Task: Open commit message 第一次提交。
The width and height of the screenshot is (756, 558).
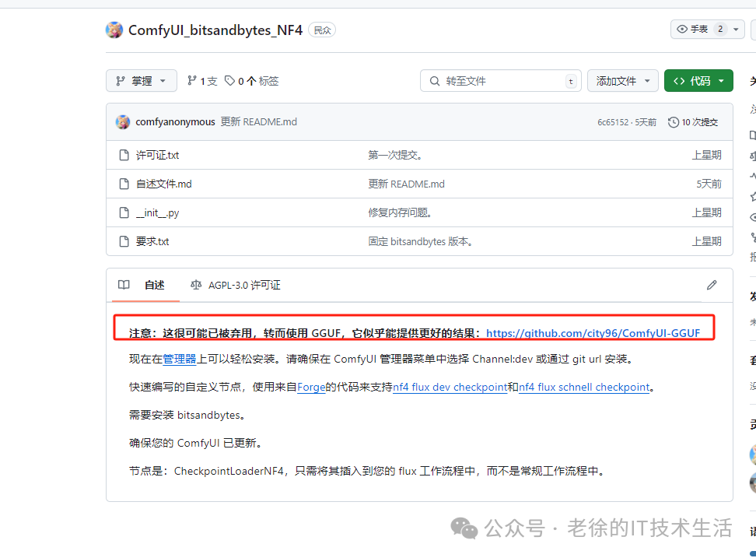Action: (x=395, y=156)
